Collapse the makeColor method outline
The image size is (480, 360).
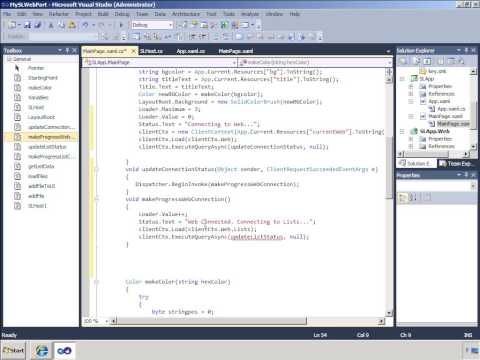(x=96, y=282)
